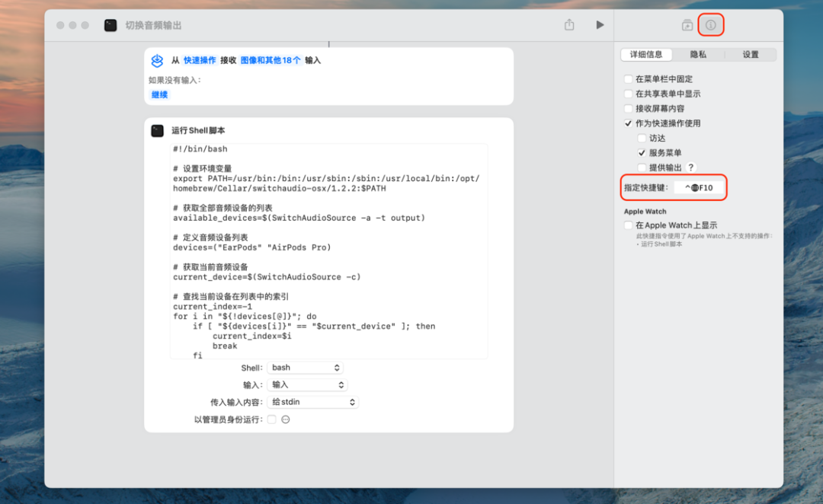Click the Apple Watch section heading
Screen dimensions: 823x504
pyautogui.click(x=645, y=212)
